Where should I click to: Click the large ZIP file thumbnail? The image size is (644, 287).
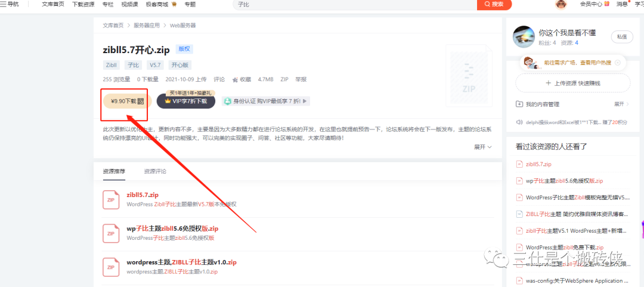469,76
